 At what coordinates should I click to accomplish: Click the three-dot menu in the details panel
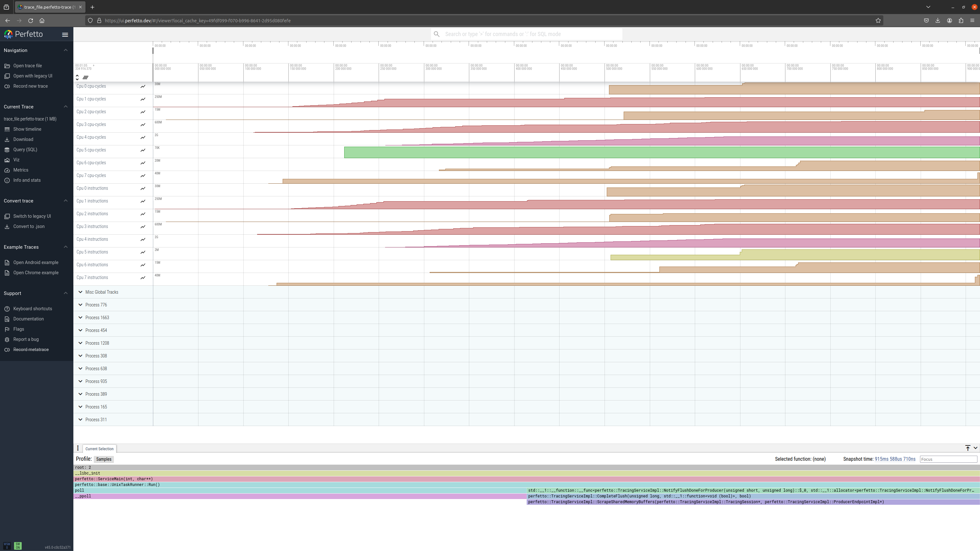[x=78, y=448]
